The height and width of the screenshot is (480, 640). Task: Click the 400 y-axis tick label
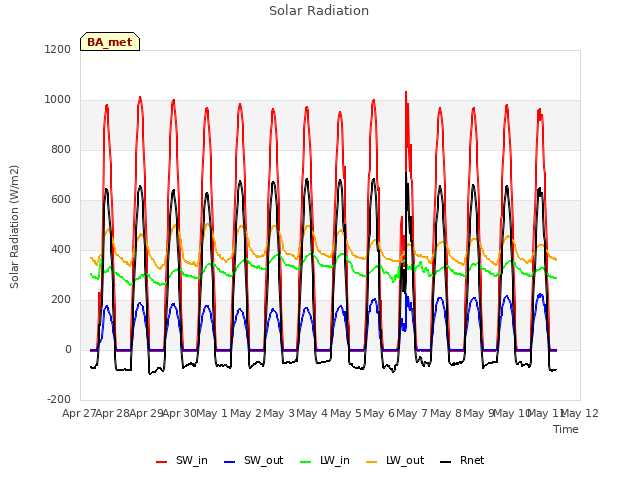pyautogui.click(x=61, y=249)
